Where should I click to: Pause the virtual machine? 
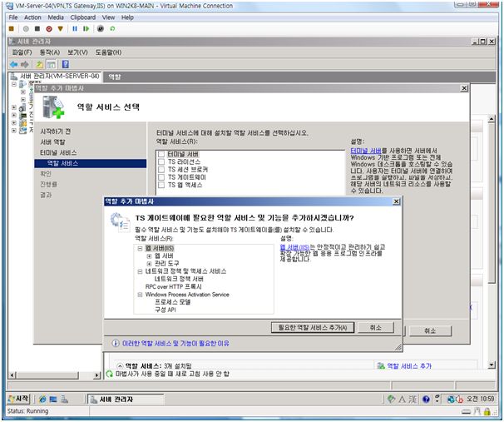pyautogui.click(x=75, y=28)
